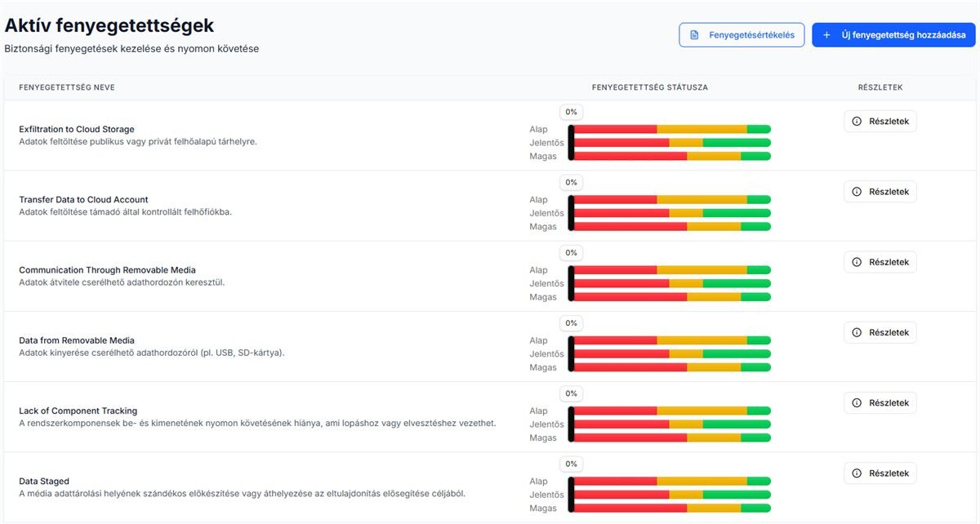Select the Data Staged threat name
The width and height of the screenshot is (980, 524).
tap(44, 482)
